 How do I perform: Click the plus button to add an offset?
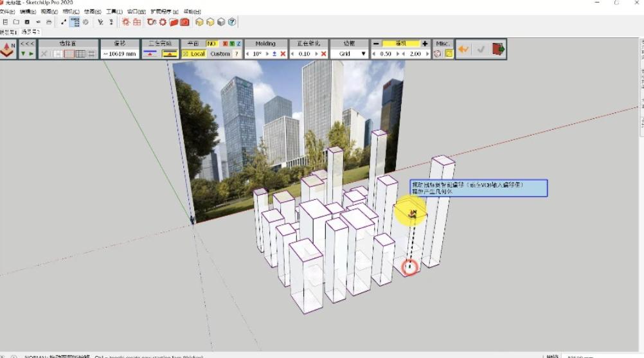pos(425,44)
